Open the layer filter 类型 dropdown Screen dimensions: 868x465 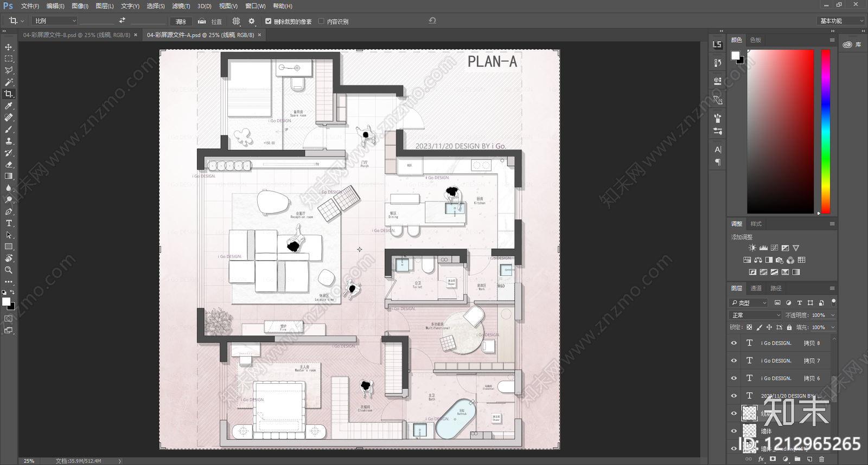click(749, 302)
